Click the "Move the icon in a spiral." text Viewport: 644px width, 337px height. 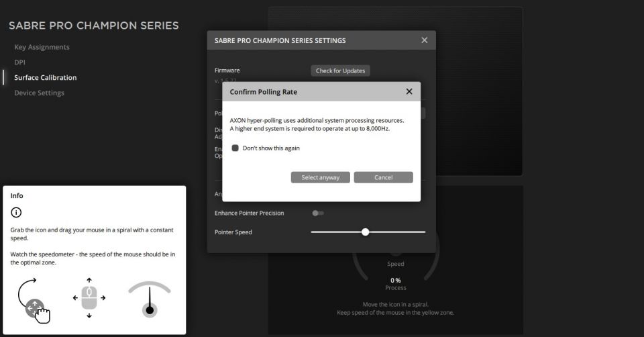click(x=396, y=305)
